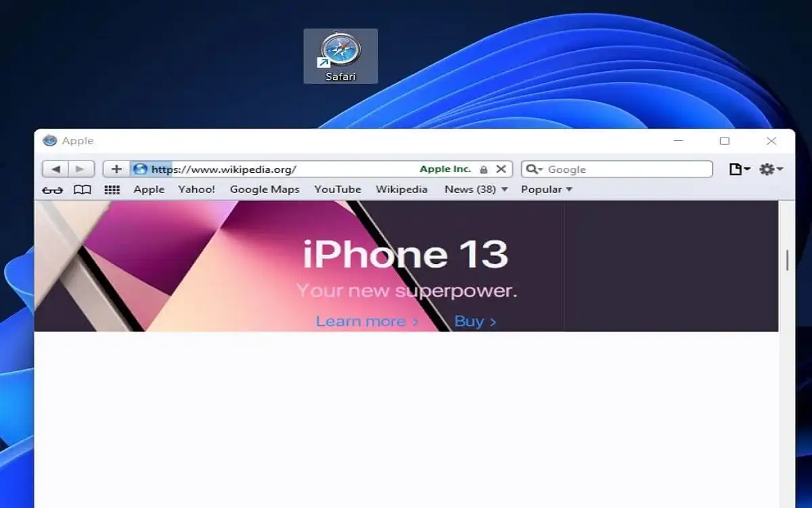Minimize the Safari window
Viewport: 812px width, 508px height.
coord(679,141)
